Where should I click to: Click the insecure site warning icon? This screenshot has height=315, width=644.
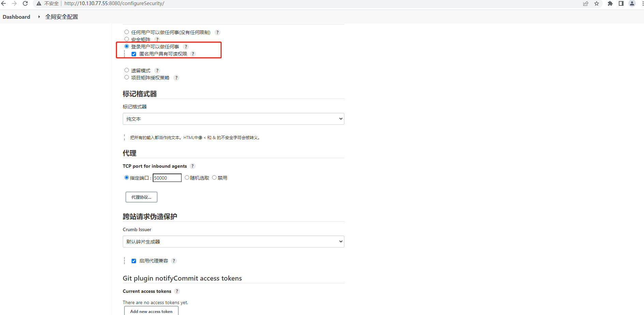(x=39, y=3)
